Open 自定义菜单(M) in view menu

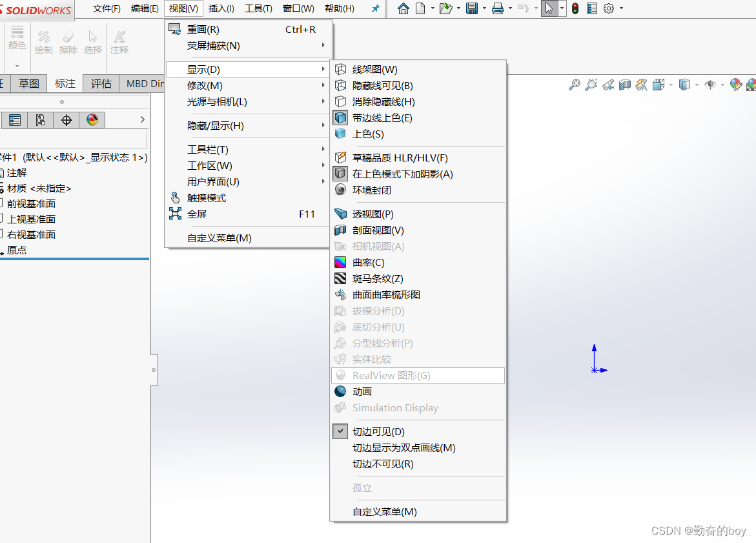(249, 238)
